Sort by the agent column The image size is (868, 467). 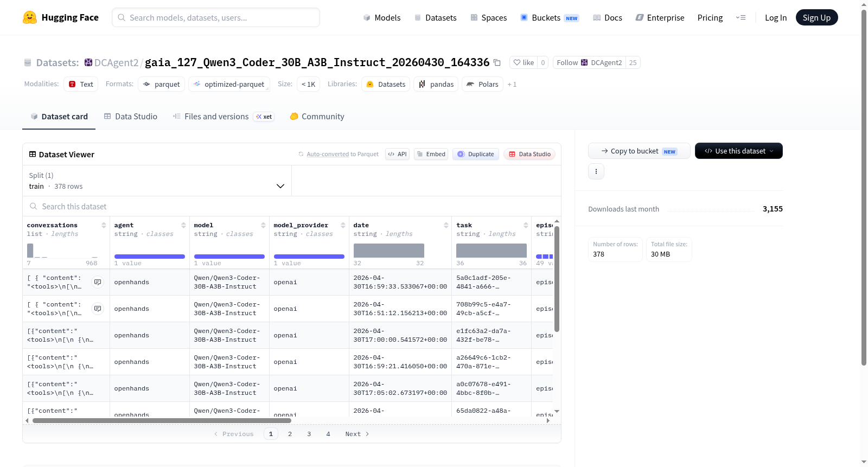tap(183, 225)
